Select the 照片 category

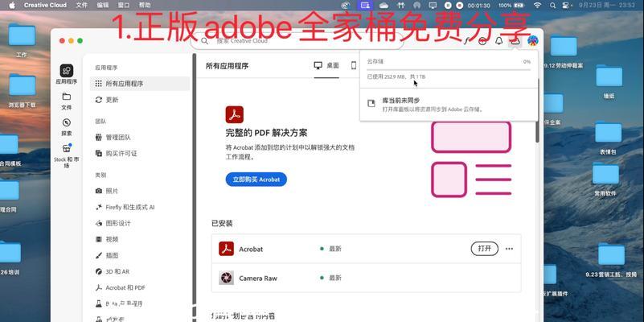[140, 191]
